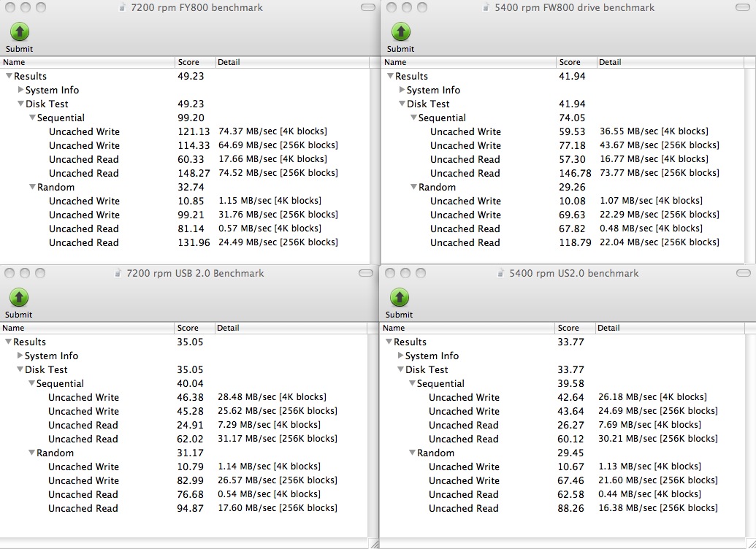
Task: Select row with score 146.78
Action: (x=562, y=173)
